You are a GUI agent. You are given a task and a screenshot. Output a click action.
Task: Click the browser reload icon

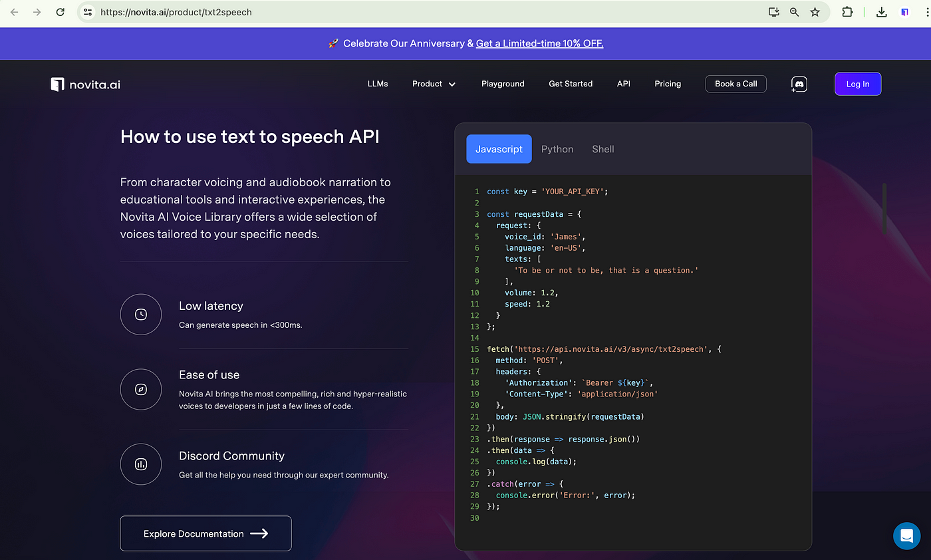coord(60,12)
